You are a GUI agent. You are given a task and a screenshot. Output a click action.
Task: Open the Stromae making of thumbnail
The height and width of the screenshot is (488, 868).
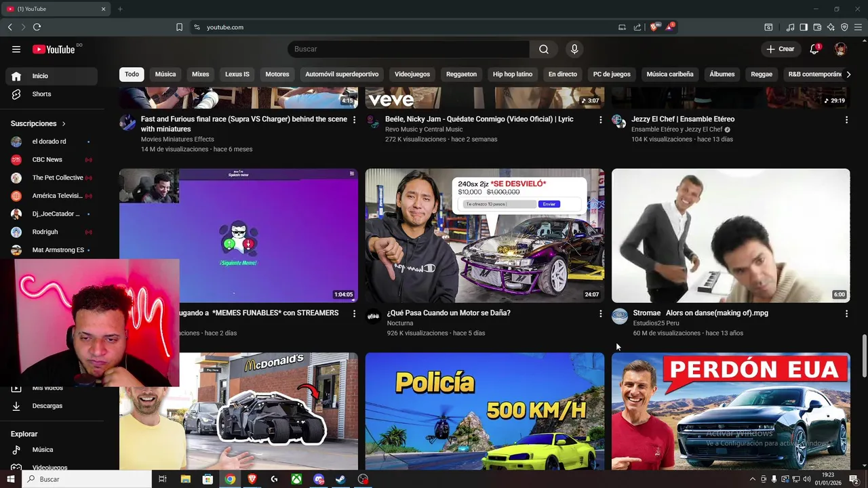pos(731,235)
